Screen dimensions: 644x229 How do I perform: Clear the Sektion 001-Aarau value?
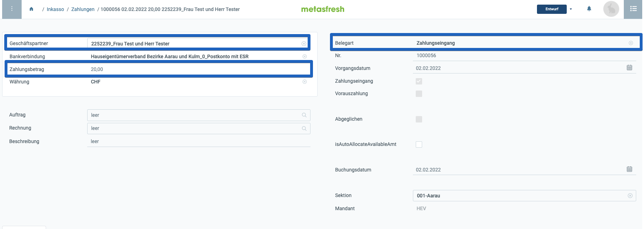pos(630,196)
